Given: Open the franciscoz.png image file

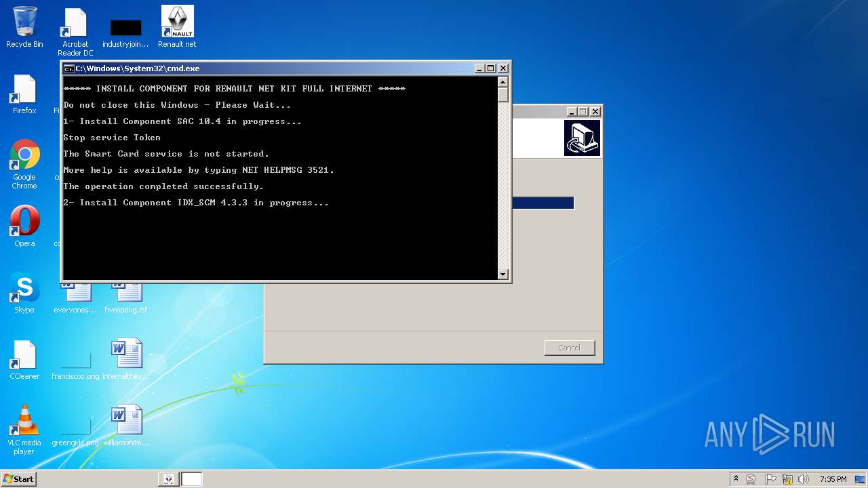Looking at the screenshot, I should [75, 366].
